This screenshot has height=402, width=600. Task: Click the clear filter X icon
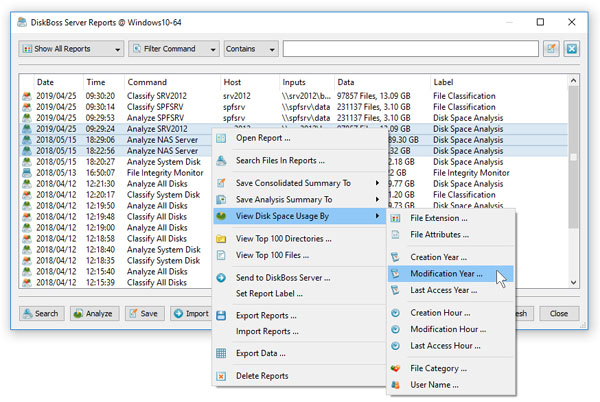click(x=572, y=49)
